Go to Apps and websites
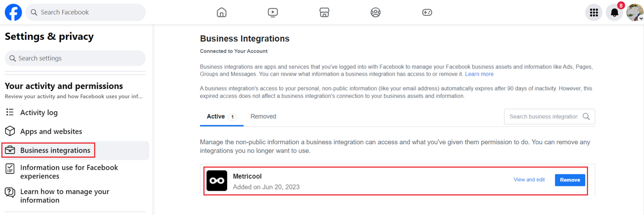644x215 pixels. [51, 132]
